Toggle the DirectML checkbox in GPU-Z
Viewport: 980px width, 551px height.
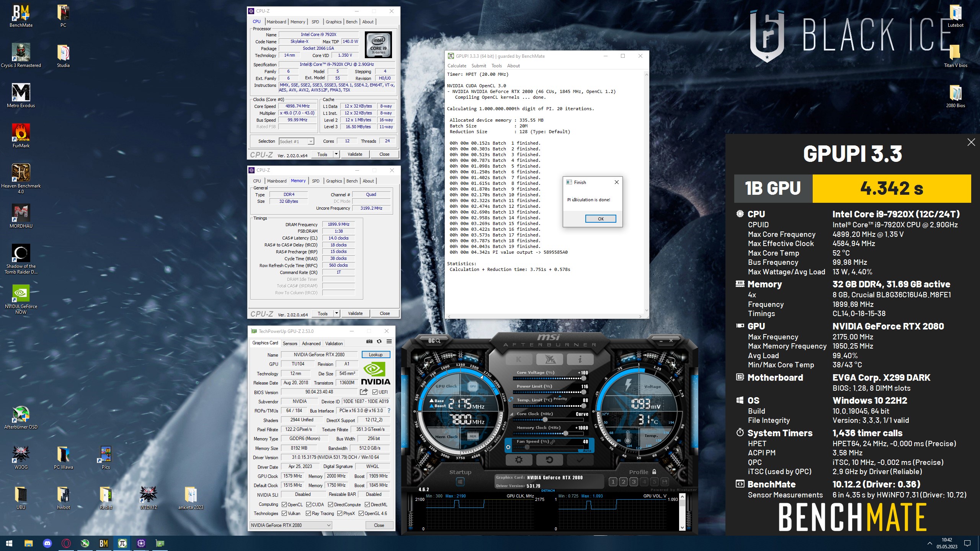[367, 504]
